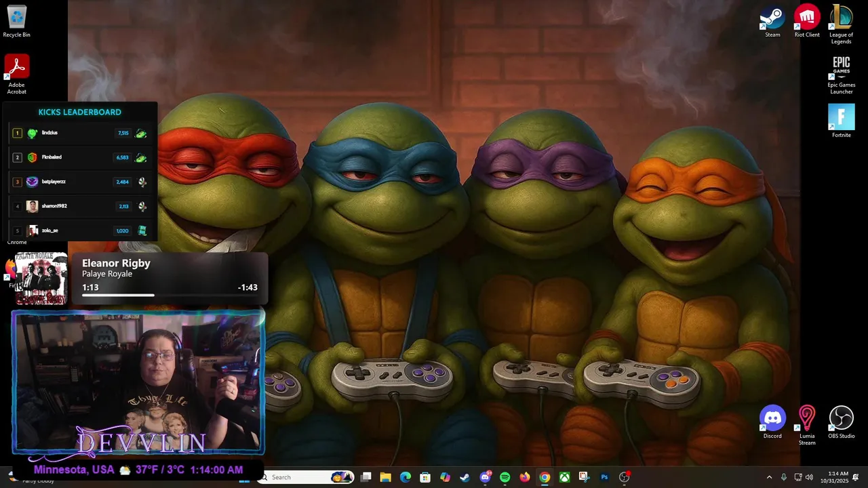868x488 pixels.
Task: Click the remaining time -1:43
Action: pos(248,287)
